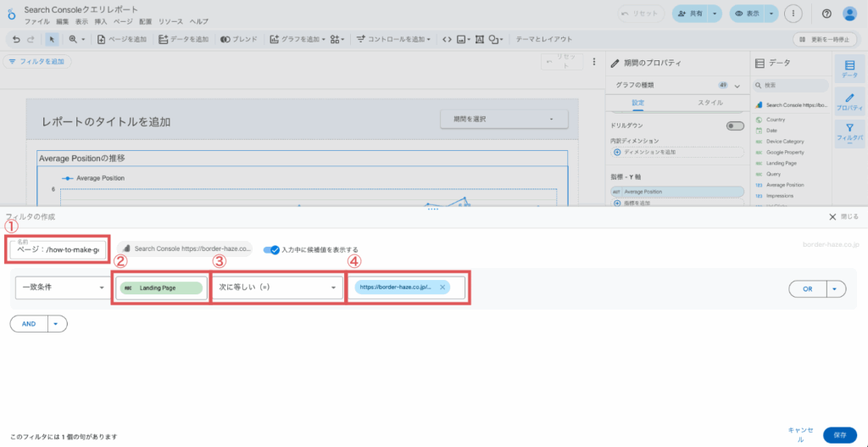Open the more options three-dot menu in header
The width and height of the screenshot is (868, 447).
click(x=793, y=14)
